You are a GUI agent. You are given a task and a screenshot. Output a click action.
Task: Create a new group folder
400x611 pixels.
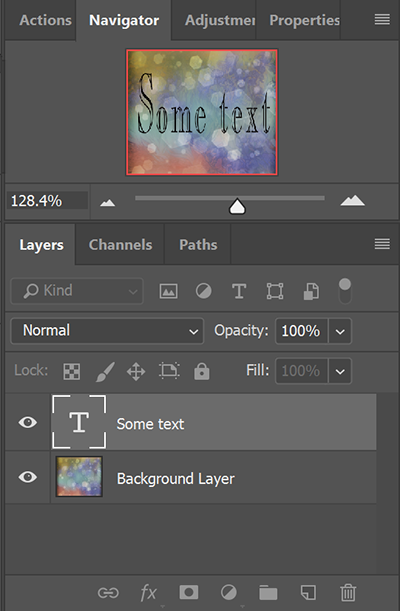click(x=268, y=593)
